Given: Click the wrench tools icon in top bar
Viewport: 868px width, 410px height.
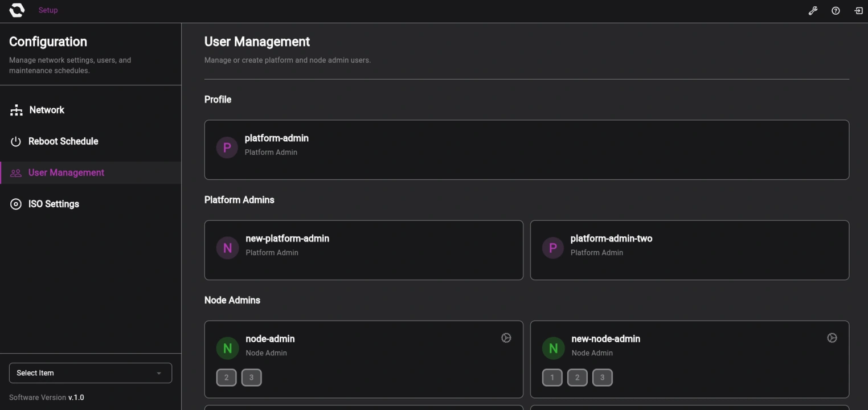Looking at the screenshot, I should pyautogui.click(x=813, y=10).
